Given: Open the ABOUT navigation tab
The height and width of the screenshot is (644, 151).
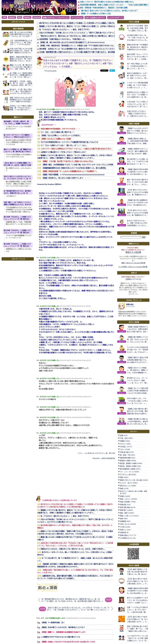Looking at the screenshot, I should coord(12,17).
